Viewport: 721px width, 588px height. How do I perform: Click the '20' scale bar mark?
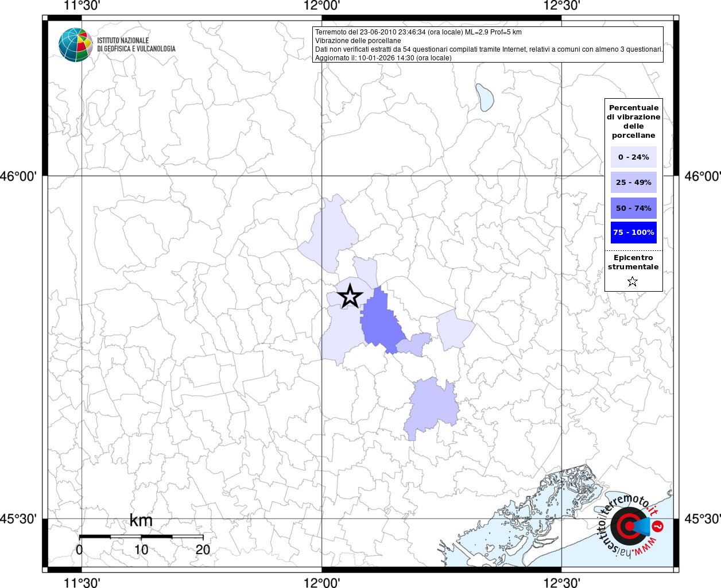point(203,550)
